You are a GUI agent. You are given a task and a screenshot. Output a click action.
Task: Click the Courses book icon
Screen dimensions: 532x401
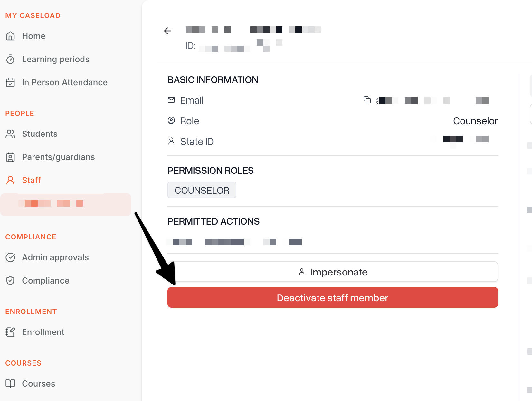(x=10, y=384)
